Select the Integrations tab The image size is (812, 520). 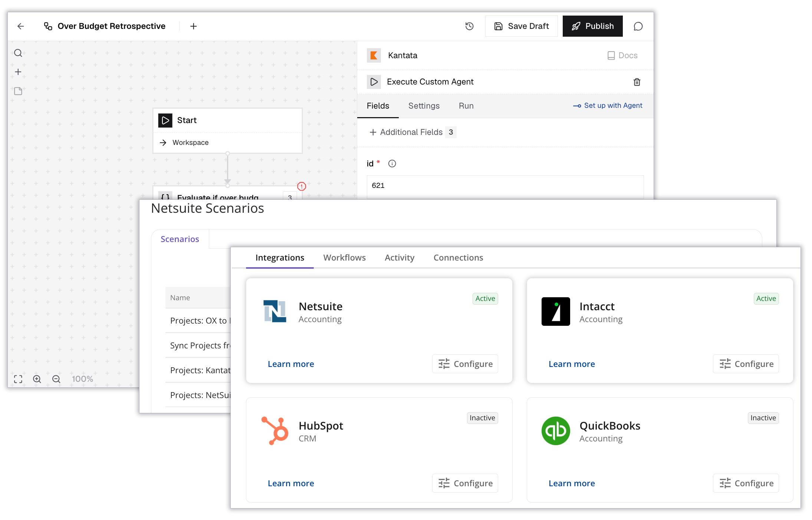(x=280, y=258)
